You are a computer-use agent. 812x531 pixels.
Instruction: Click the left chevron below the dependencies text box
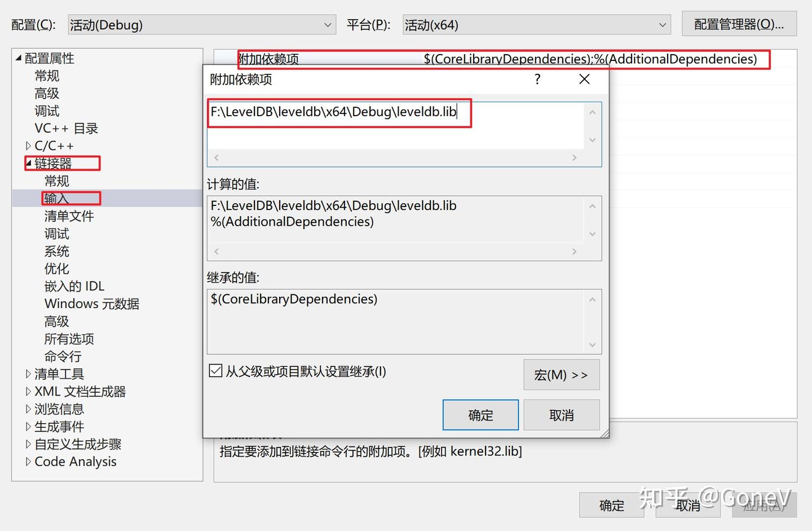(x=217, y=157)
